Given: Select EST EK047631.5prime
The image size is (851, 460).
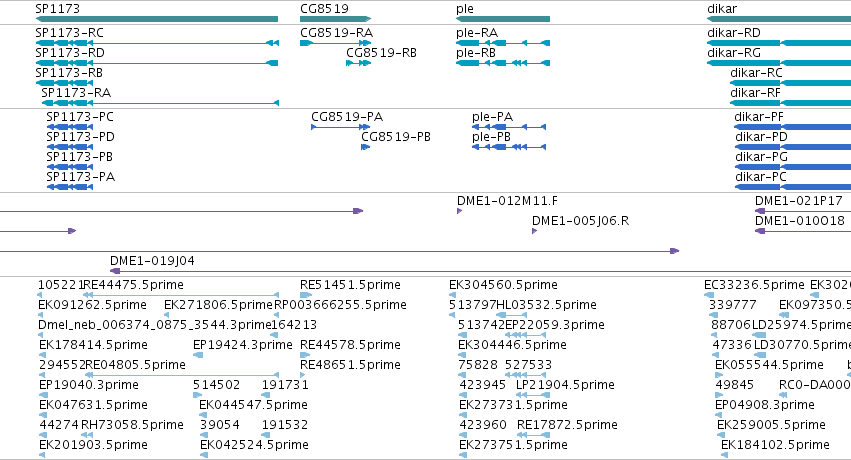Looking at the screenshot, I should coord(93,405).
